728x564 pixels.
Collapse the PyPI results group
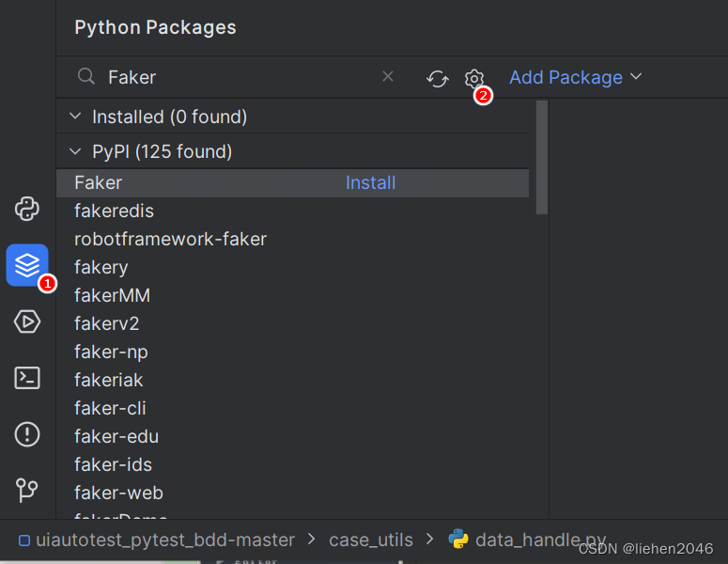75,151
